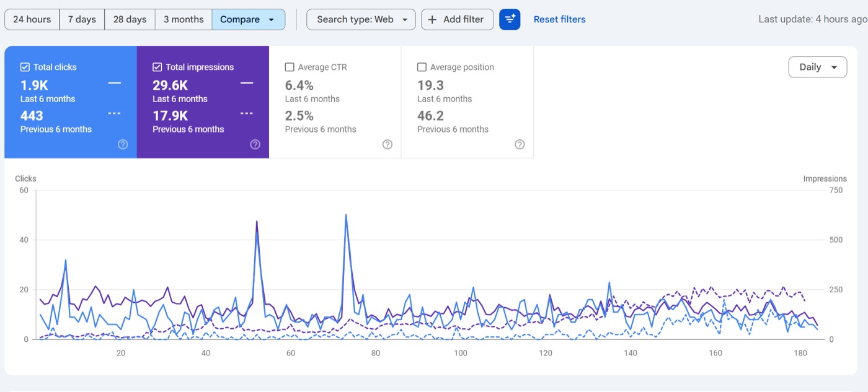This screenshot has height=392, width=868.
Task: Select the 7 days date range
Action: pyautogui.click(x=82, y=19)
